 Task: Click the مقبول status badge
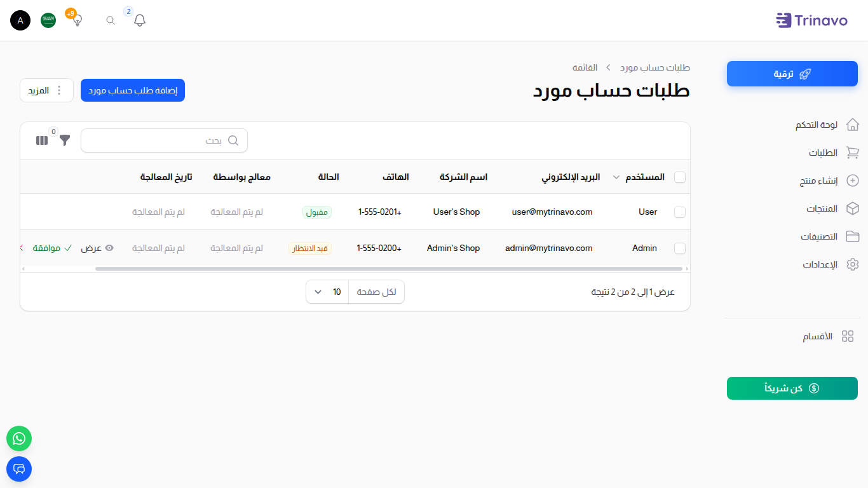tap(317, 212)
